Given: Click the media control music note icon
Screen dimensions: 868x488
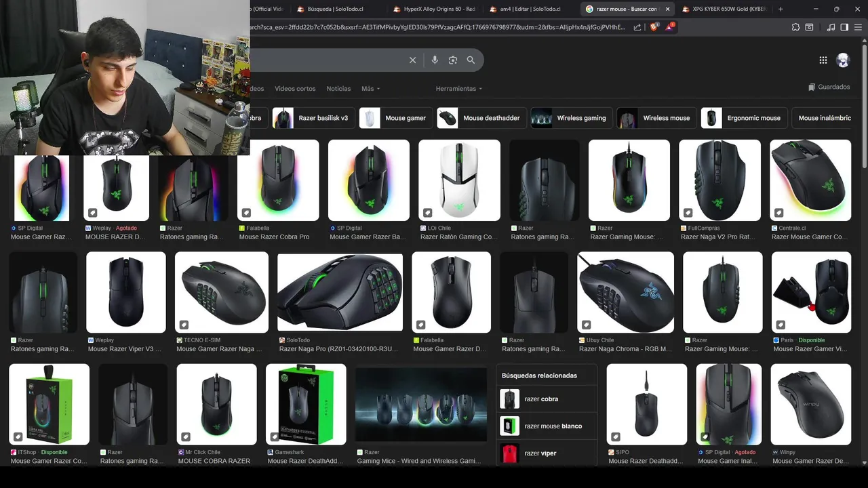Looking at the screenshot, I should click(x=831, y=27).
